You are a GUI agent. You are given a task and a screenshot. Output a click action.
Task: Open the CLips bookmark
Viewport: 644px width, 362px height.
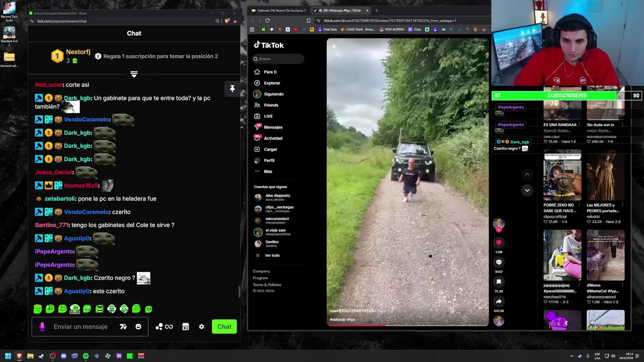[x=414, y=29]
